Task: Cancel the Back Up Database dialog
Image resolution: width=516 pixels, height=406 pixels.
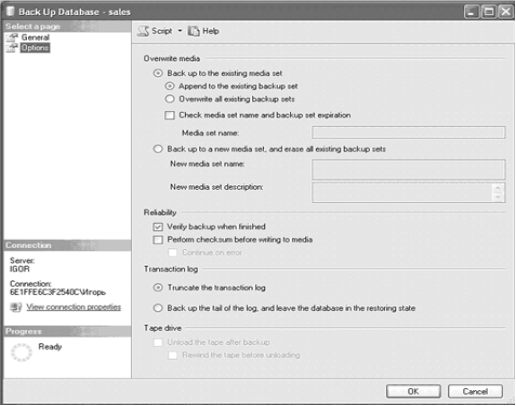Action: coord(475,391)
